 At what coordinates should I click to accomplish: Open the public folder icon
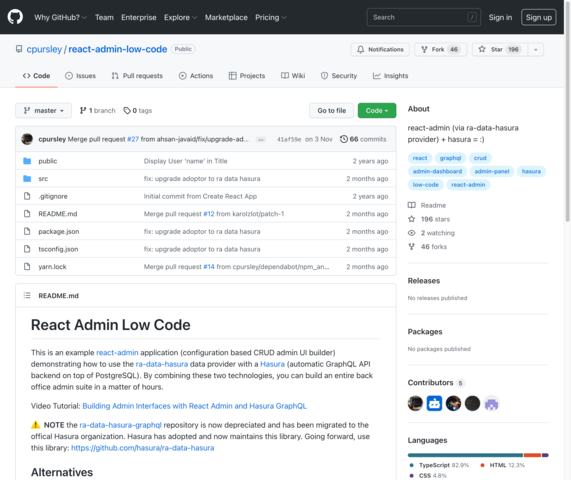click(x=27, y=161)
